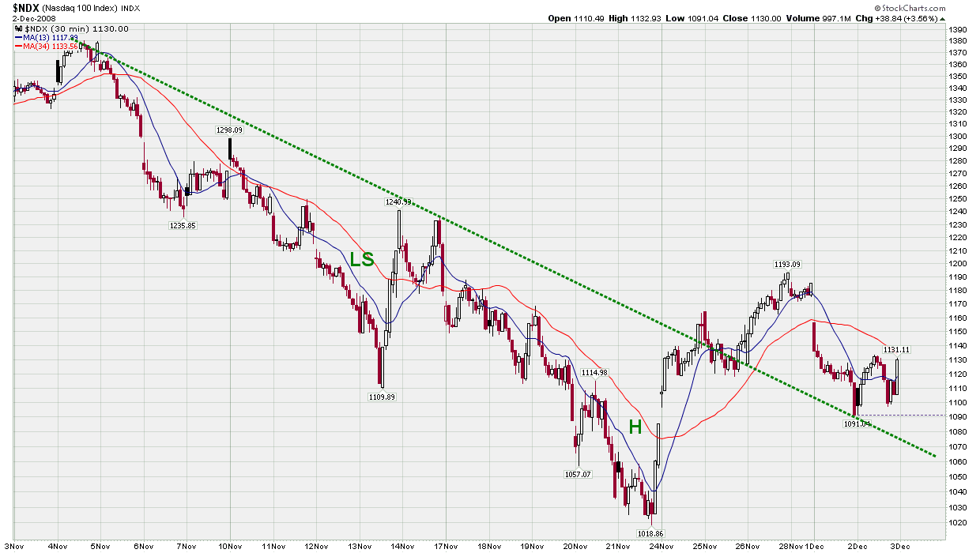
Task: Click the 1109.89 low price label
Action: pos(382,397)
